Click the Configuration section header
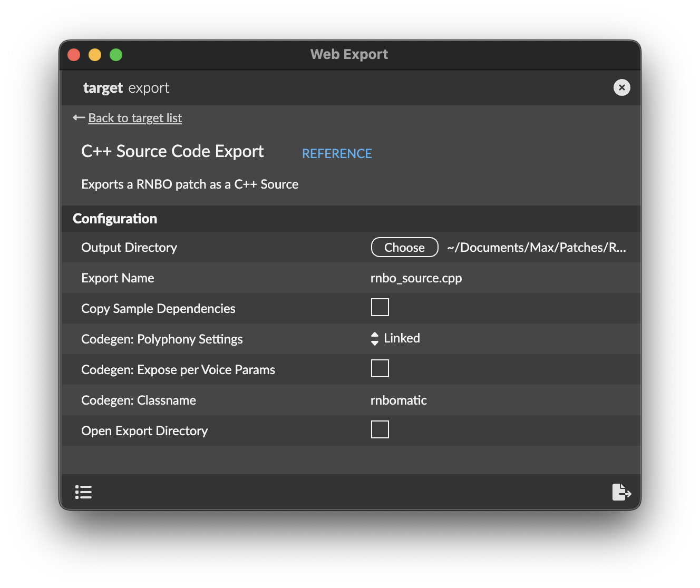700x588 pixels. click(115, 219)
